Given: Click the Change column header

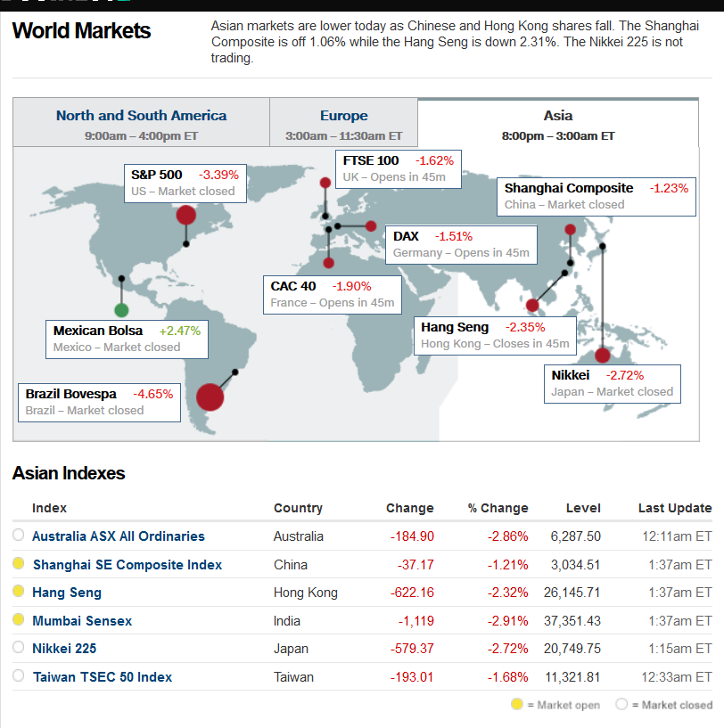Looking at the screenshot, I should (x=410, y=508).
